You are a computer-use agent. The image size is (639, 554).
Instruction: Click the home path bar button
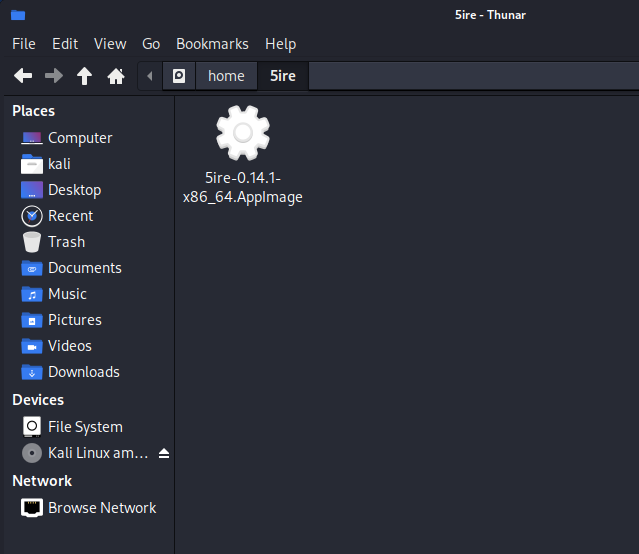[226, 76]
